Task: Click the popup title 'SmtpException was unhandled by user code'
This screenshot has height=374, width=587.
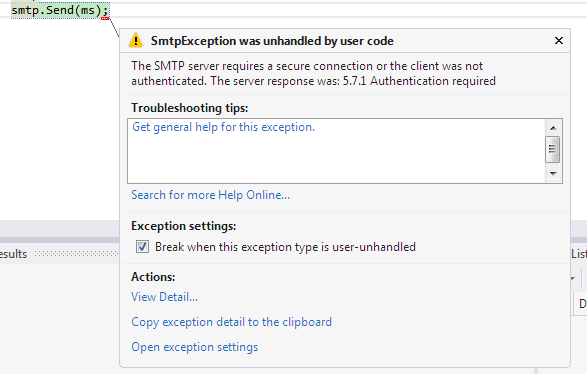Action: tap(272, 41)
